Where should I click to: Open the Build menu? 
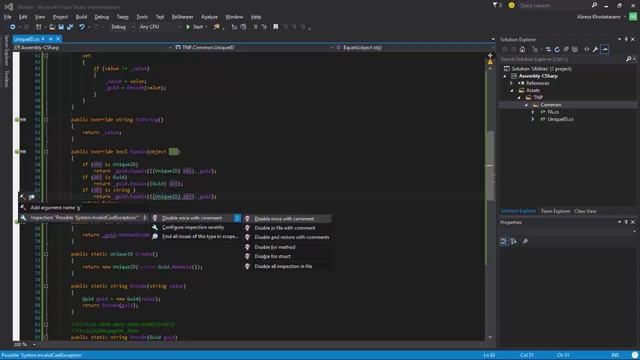(x=81, y=17)
